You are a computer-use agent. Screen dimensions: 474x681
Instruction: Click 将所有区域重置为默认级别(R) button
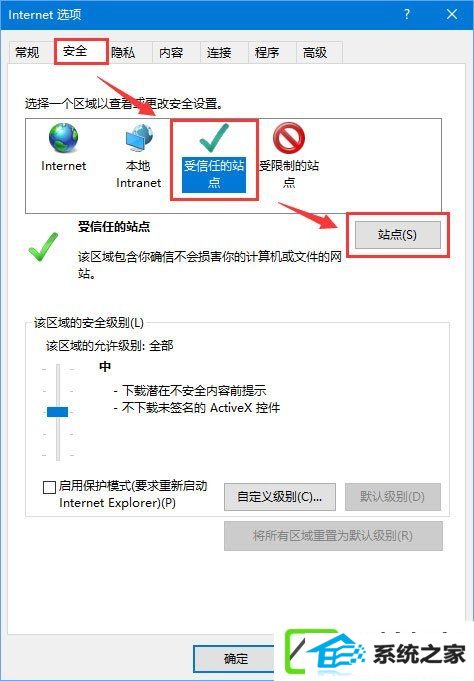click(333, 536)
